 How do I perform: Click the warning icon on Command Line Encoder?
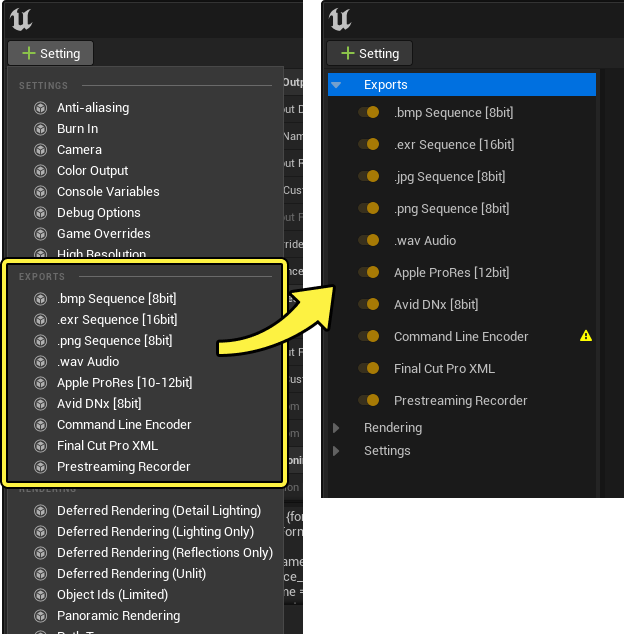[x=586, y=336]
